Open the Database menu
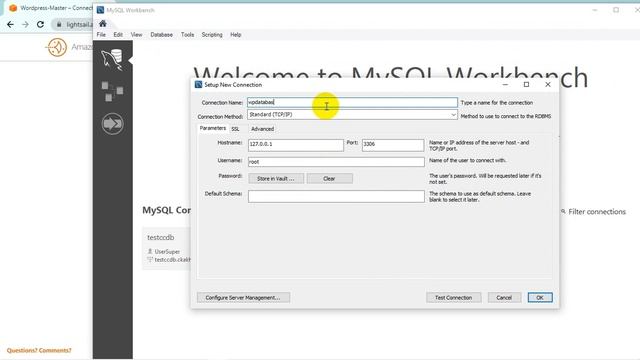 [x=161, y=35]
